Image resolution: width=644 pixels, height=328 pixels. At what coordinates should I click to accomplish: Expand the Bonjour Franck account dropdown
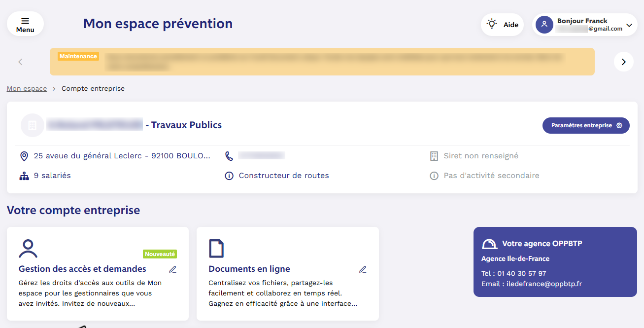point(629,25)
